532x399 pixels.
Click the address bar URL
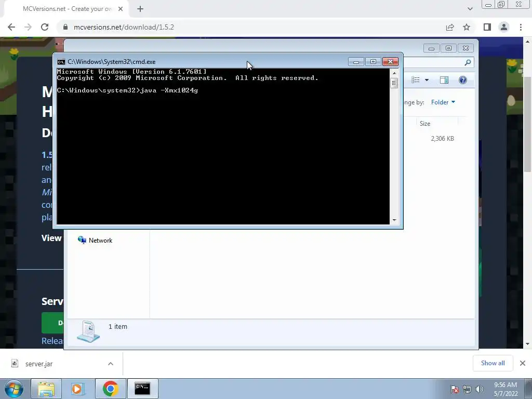point(124,27)
